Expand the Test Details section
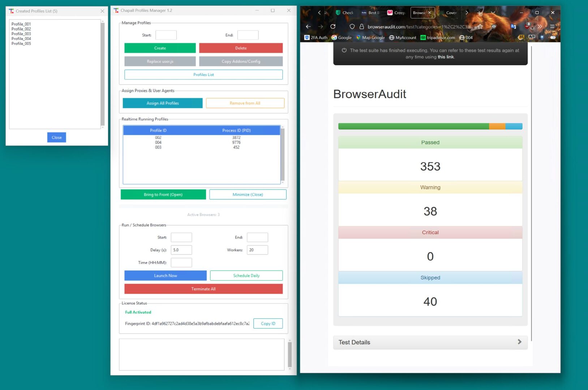Viewport: 588px width, 390px height. (430, 342)
